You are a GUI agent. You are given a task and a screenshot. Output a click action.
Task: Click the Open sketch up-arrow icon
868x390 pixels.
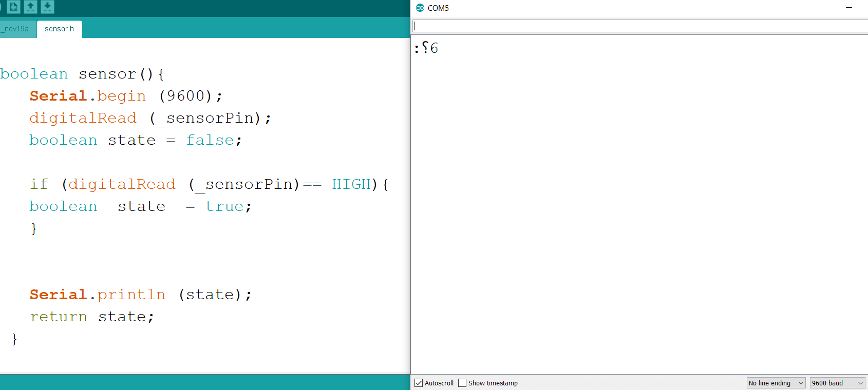(x=31, y=7)
